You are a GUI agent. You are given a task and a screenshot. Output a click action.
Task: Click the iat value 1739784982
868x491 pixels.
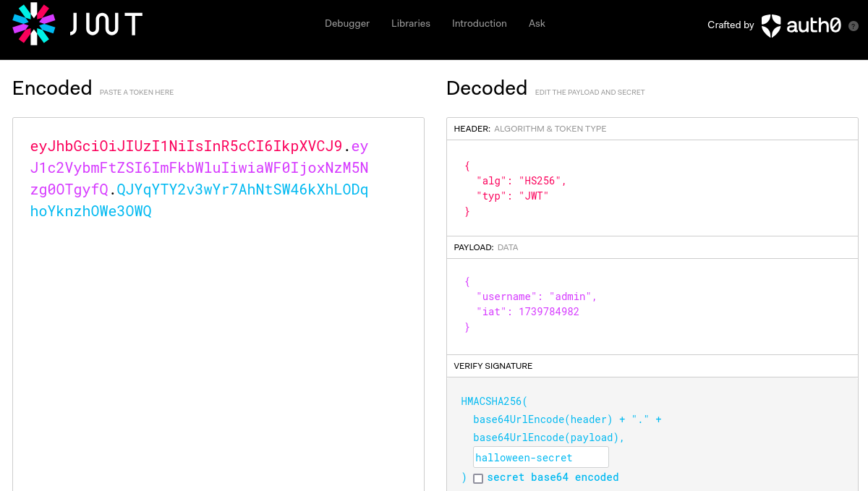[548, 312]
